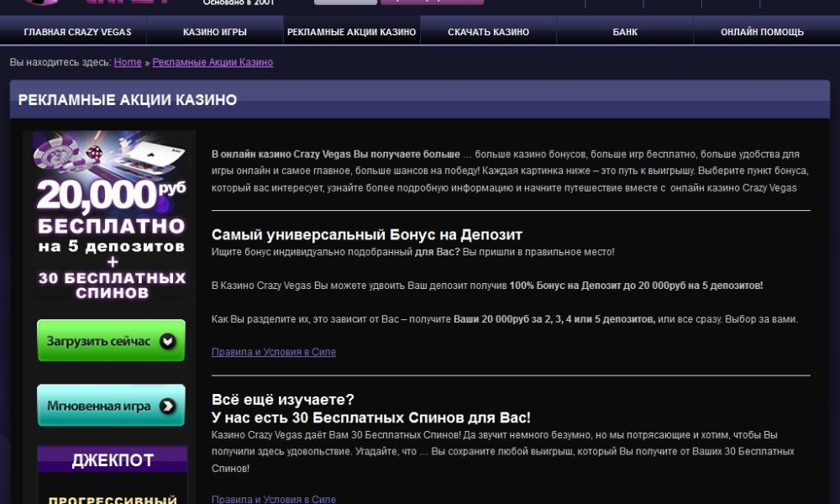Select РЕКЛАМНЫЕ АКЦИИ КАЗИНО in navigation bar

pyautogui.click(x=351, y=32)
